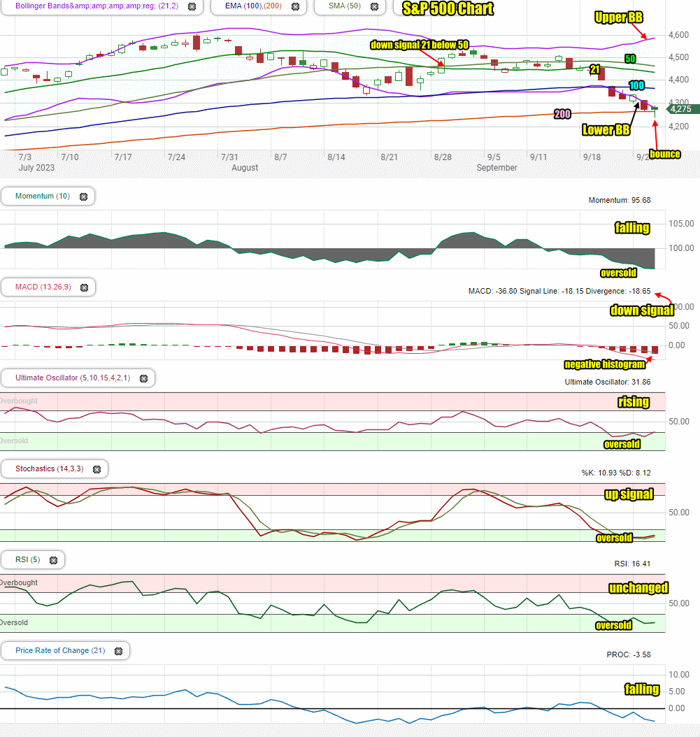
Task: Close the Stochastics (14,3,3) indicator panel
Action: tap(97, 470)
